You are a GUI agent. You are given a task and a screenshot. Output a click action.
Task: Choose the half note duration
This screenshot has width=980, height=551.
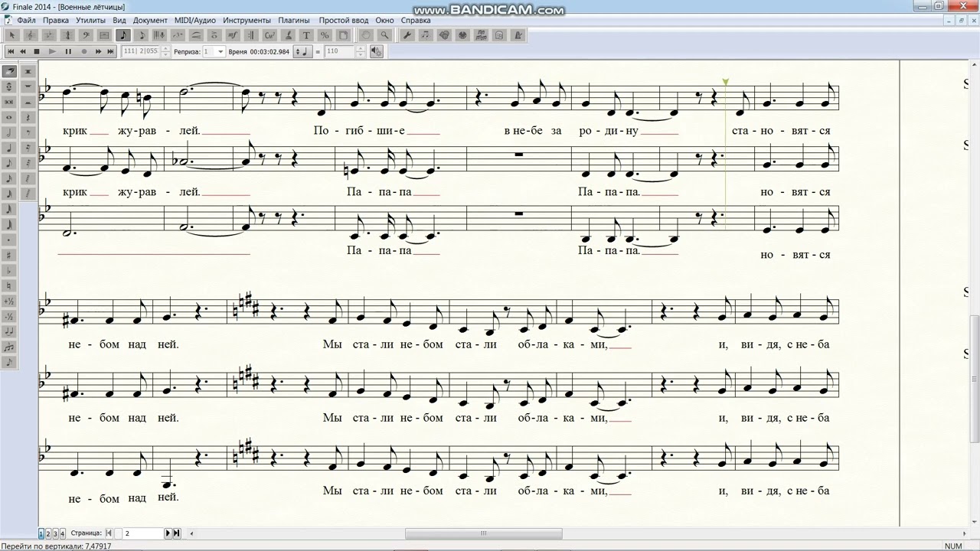coord(9,132)
